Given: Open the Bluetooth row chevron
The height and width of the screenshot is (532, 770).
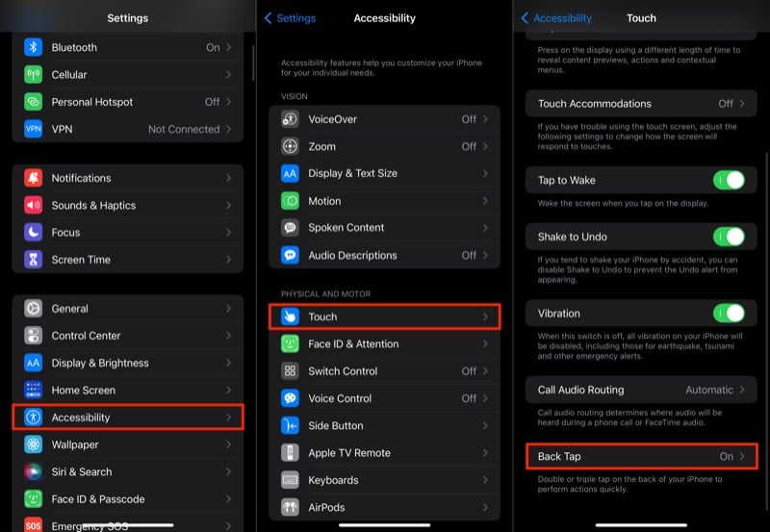Looking at the screenshot, I should (228, 47).
